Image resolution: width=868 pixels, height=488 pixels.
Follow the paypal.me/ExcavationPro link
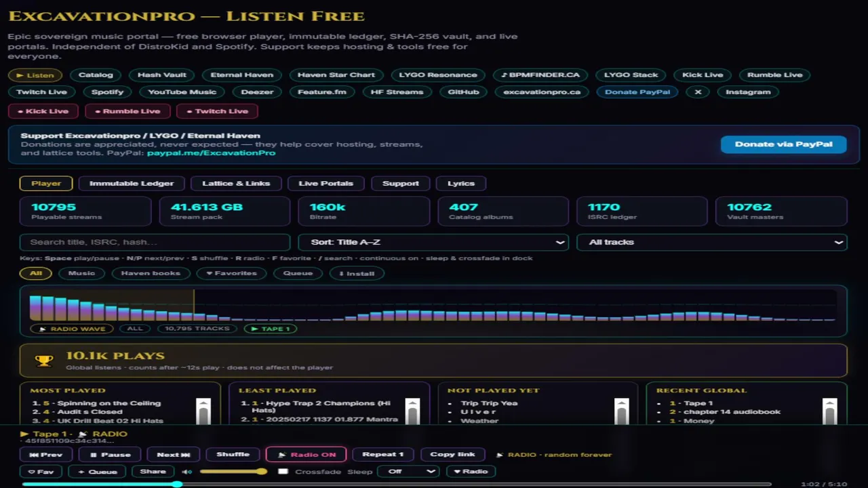(x=211, y=153)
